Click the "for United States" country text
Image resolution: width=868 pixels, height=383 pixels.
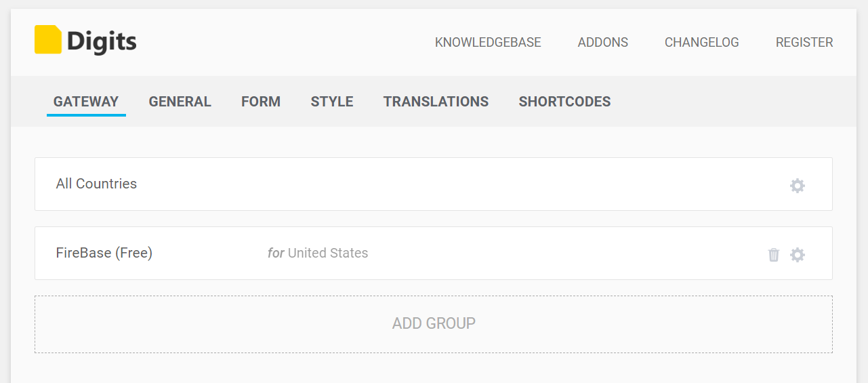click(318, 253)
